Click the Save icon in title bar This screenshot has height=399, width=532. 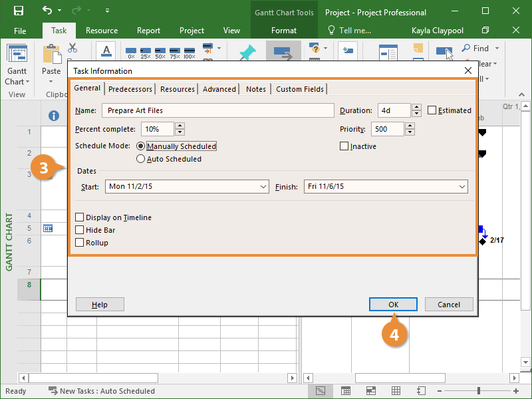click(19, 11)
